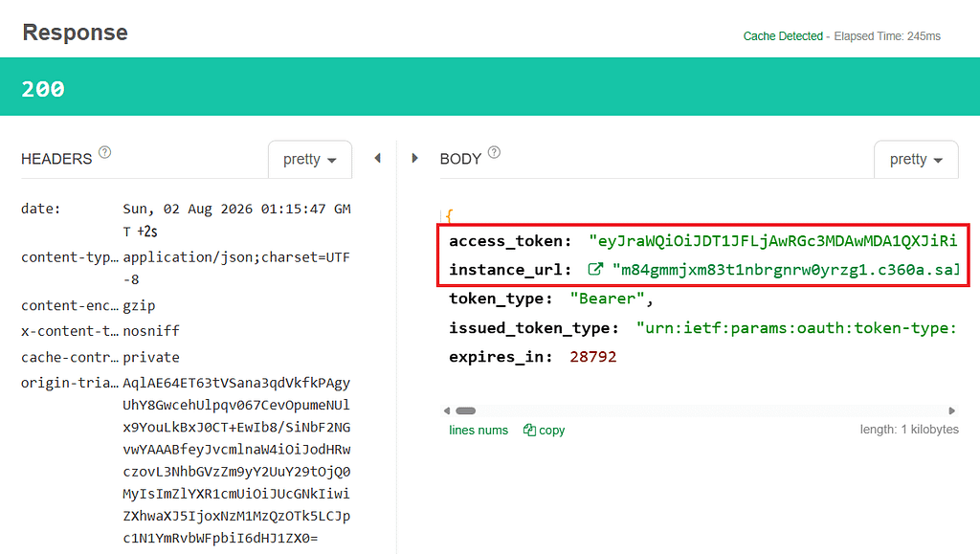Select the nosniff header value

click(151, 330)
